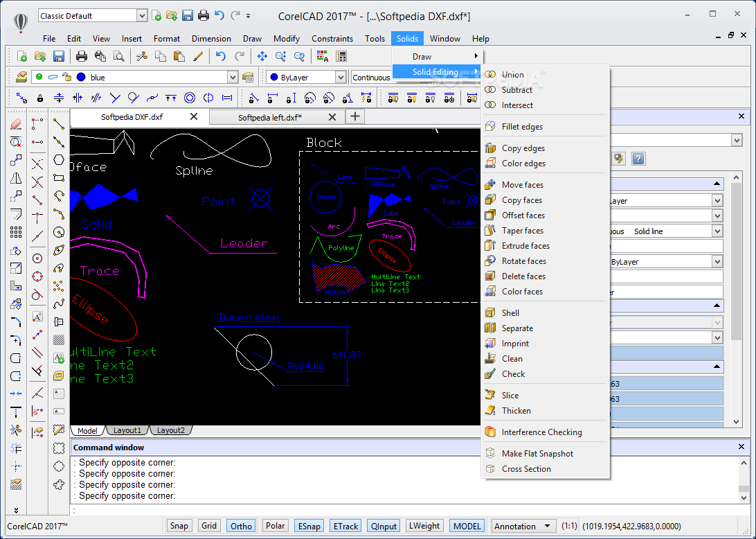Viewport: 756px width, 539px height.
Task: Select the Delete eraser tool
Action: click(16, 124)
